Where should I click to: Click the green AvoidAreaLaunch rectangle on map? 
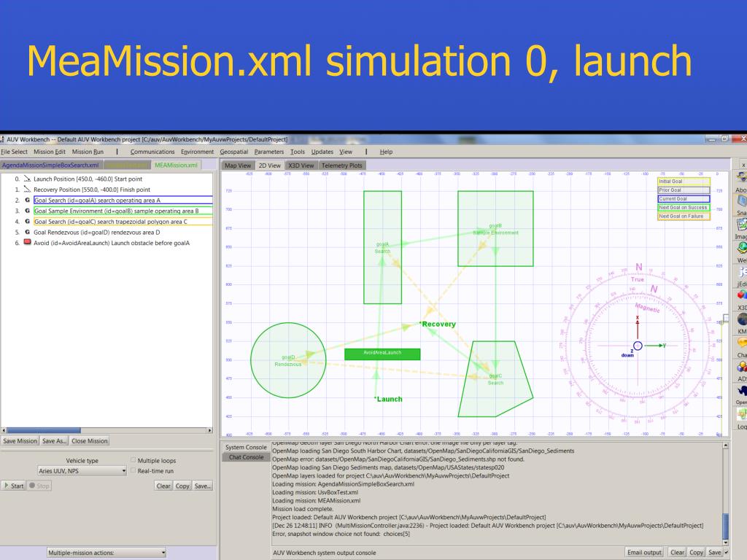tap(382, 354)
